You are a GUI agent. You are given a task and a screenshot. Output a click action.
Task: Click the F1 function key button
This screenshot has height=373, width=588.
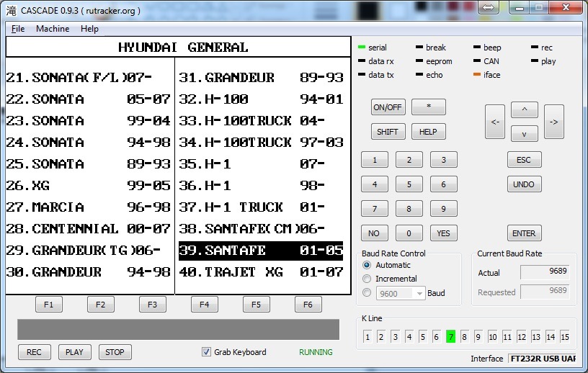click(49, 305)
